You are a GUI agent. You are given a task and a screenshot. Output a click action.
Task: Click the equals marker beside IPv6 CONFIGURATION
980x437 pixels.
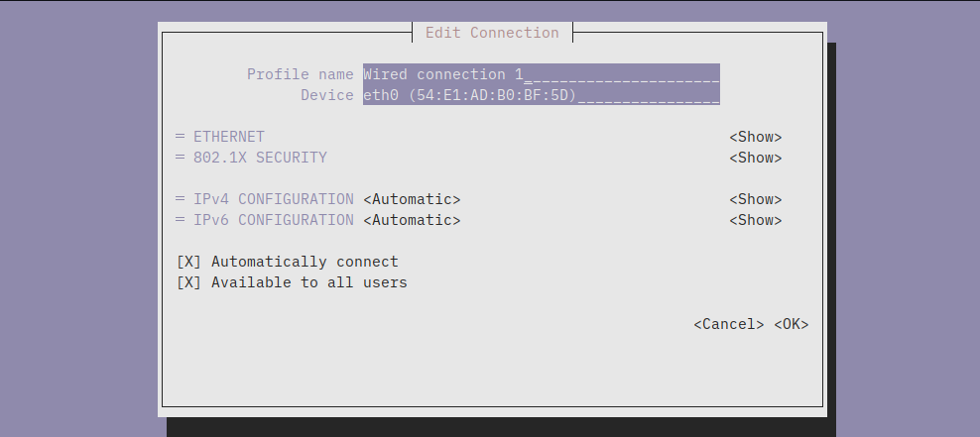181,220
